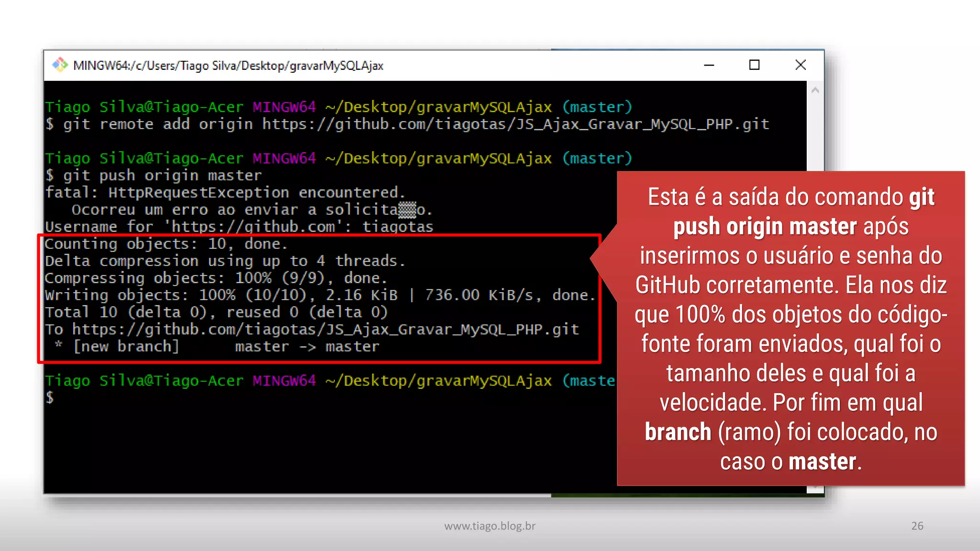Click 'Writing objects: 100% (10/10)' line
The width and height of the screenshot is (980, 551).
320,295
